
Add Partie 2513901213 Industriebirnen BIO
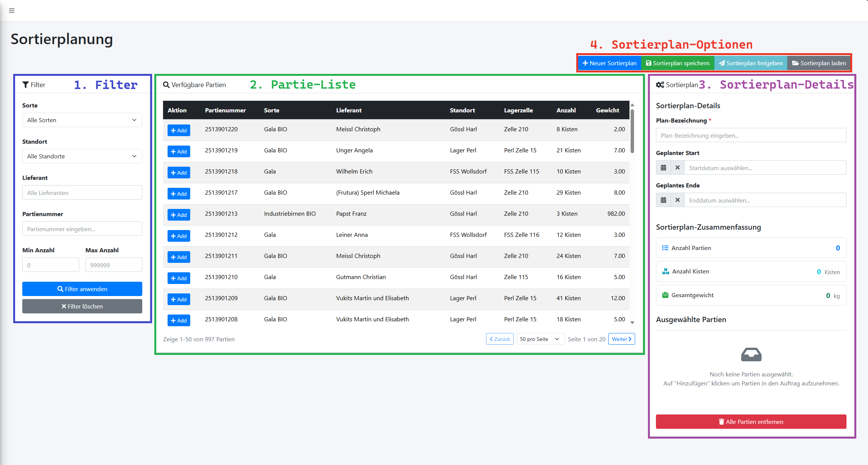coord(179,215)
